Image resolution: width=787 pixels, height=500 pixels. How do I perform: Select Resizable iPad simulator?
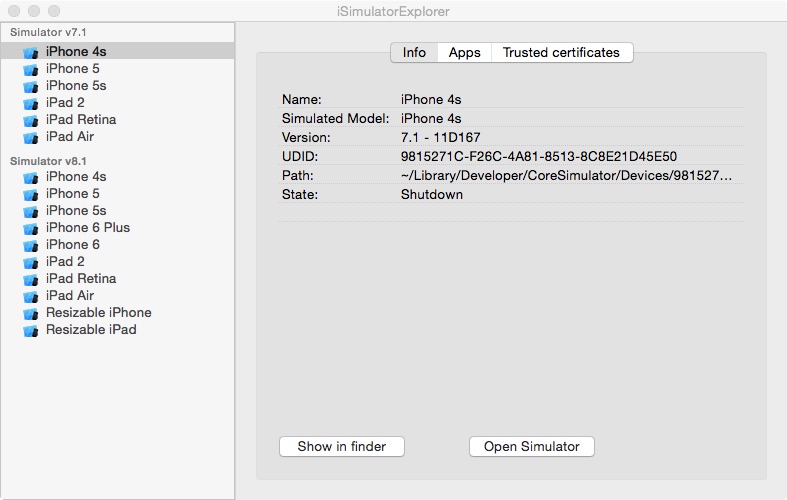117,330
